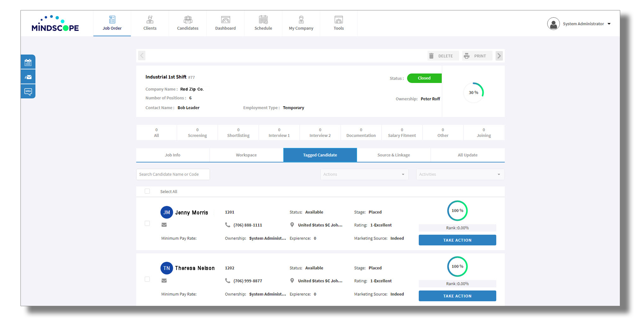Image resolution: width=644 pixels, height=328 pixels.
Task: Open the SMS messaging sidebar icon
Action: 28,91
